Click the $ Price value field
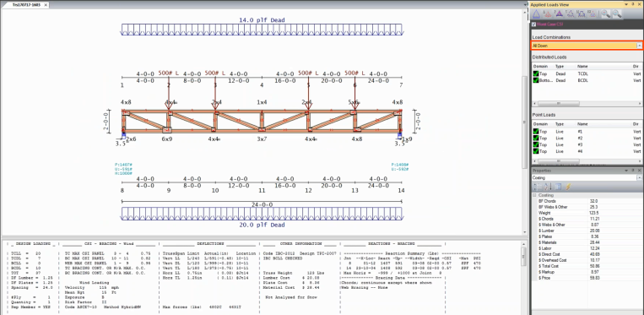This screenshot has width=644, height=315. pyautogui.click(x=614, y=278)
